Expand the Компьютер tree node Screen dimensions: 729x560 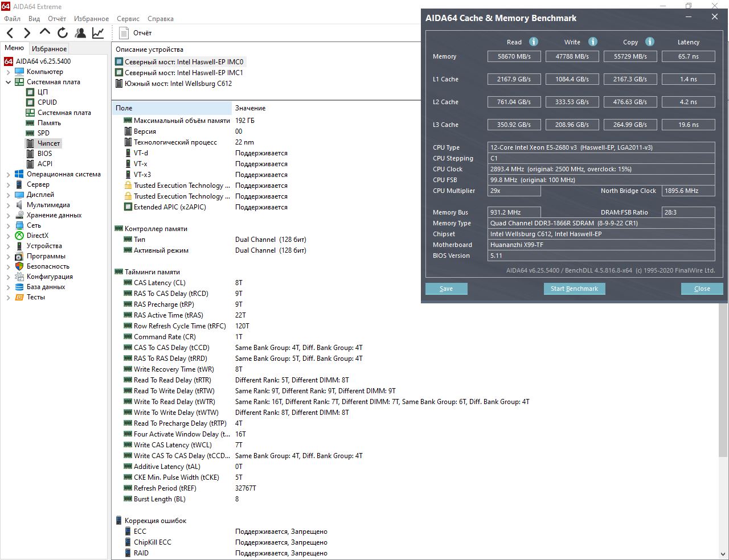[x=8, y=72]
